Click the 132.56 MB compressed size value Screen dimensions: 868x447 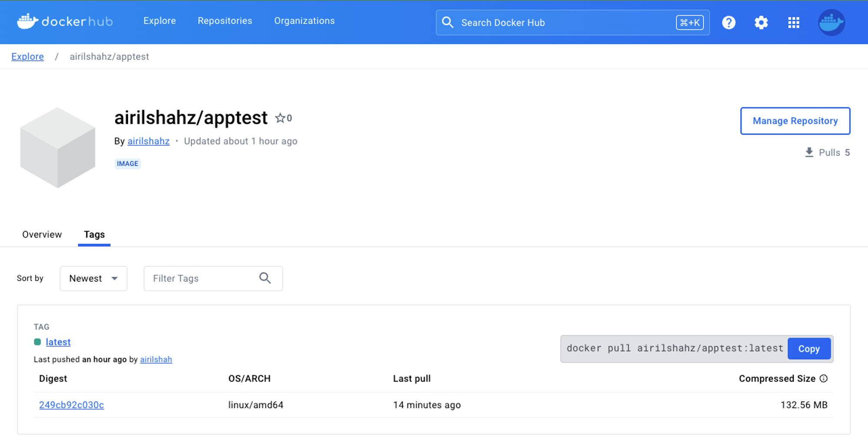(804, 405)
